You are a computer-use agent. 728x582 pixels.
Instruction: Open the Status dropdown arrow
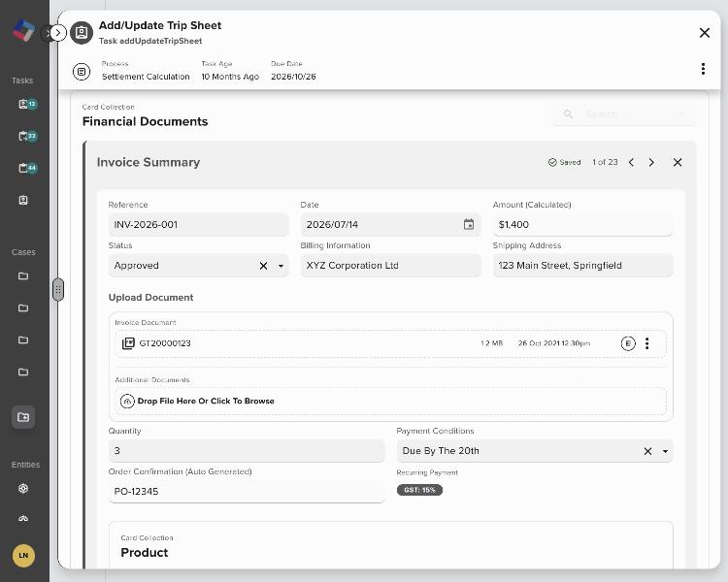281,266
